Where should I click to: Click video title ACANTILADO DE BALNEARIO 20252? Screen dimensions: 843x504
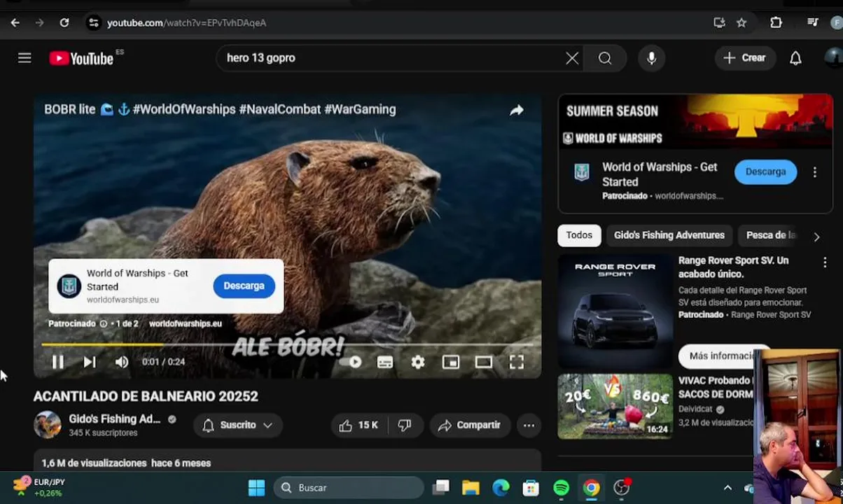[146, 396]
